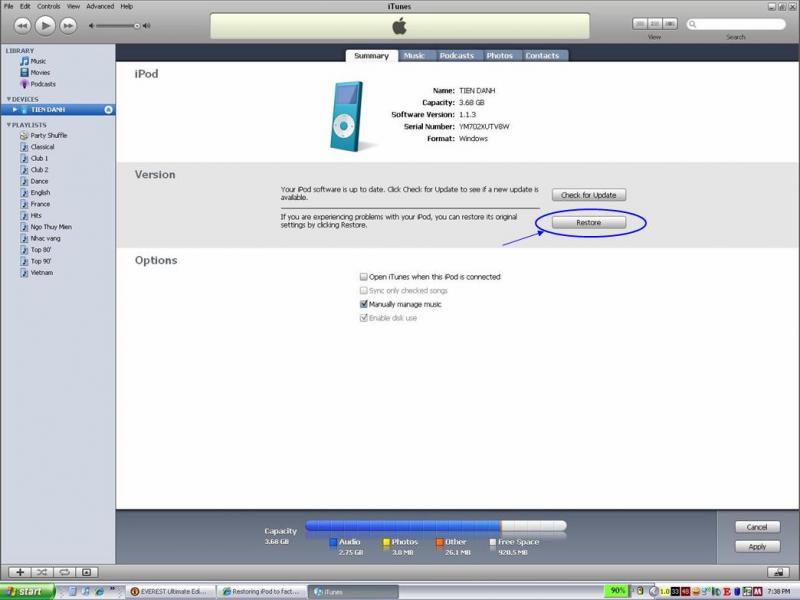Skip to the next track

[x=68, y=24]
